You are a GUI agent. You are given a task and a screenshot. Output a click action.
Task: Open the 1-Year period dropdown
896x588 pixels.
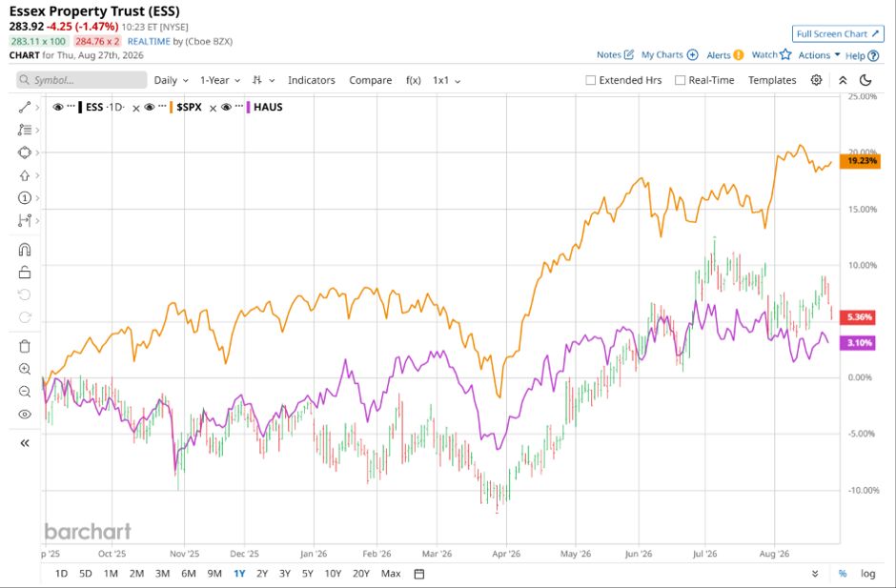coord(220,81)
